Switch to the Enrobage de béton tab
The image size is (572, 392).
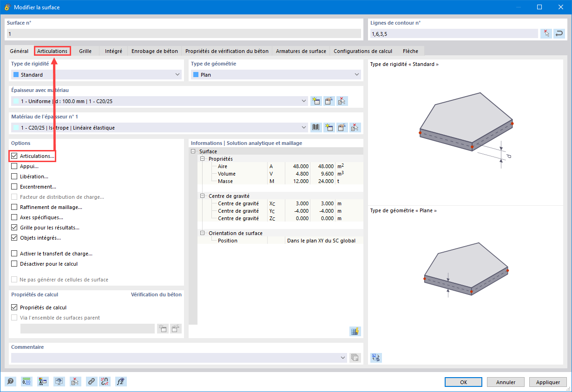[155, 51]
